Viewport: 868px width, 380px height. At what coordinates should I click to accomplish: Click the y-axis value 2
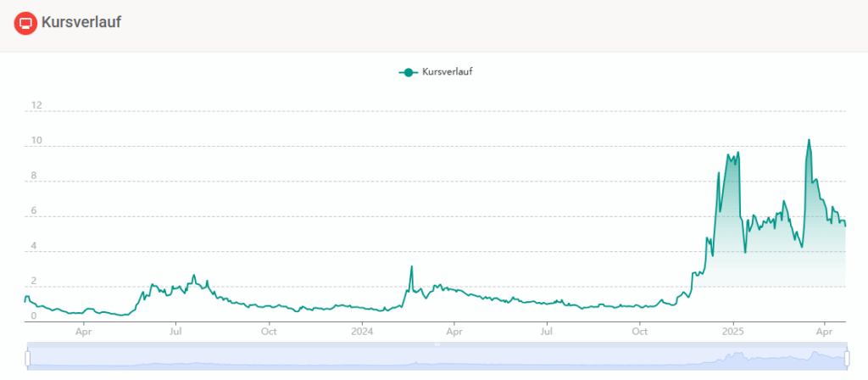[x=34, y=282]
